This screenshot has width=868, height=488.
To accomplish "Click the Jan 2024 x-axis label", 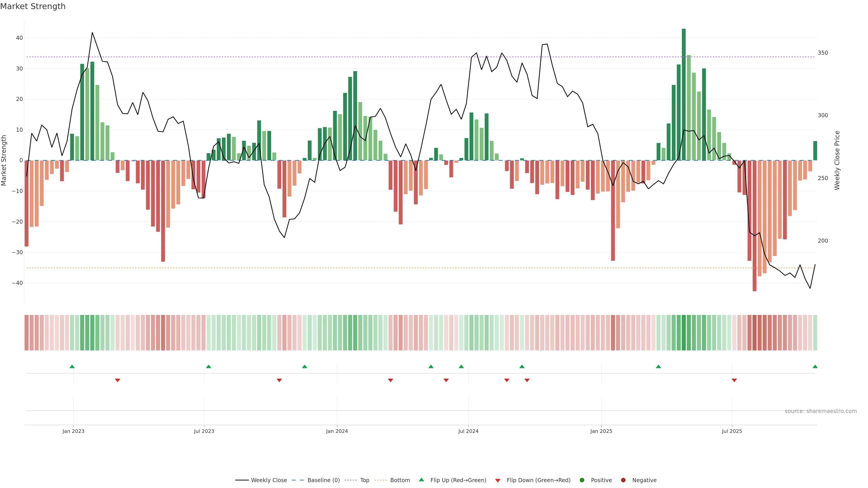I will (x=337, y=431).
